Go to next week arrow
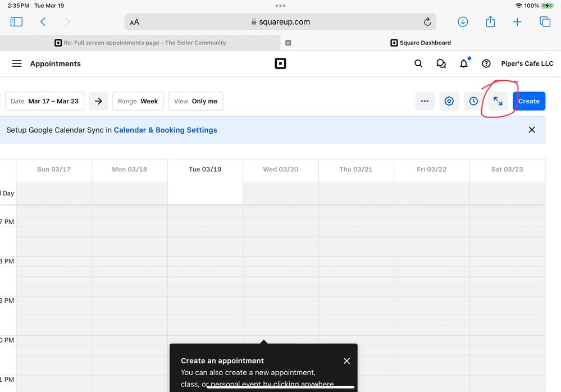Image resolution: width=561 pixels, height=392 pixels. click(x=98, y=101)
